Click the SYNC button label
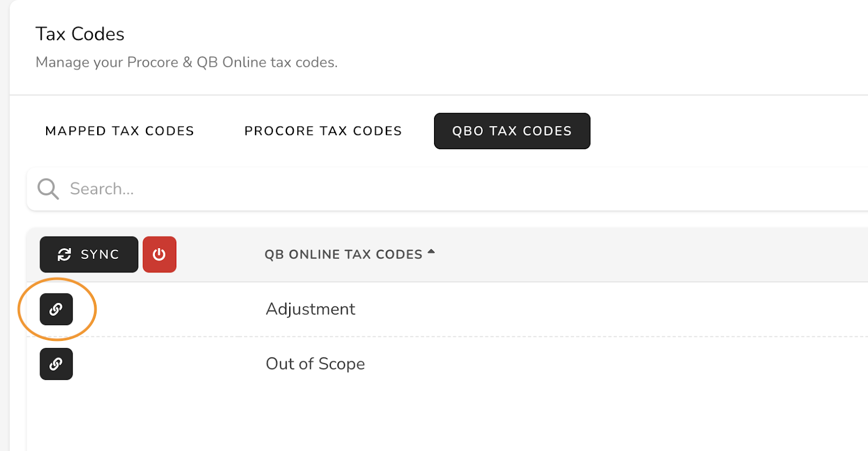This screenshot has width=868, height=451. 100,255
